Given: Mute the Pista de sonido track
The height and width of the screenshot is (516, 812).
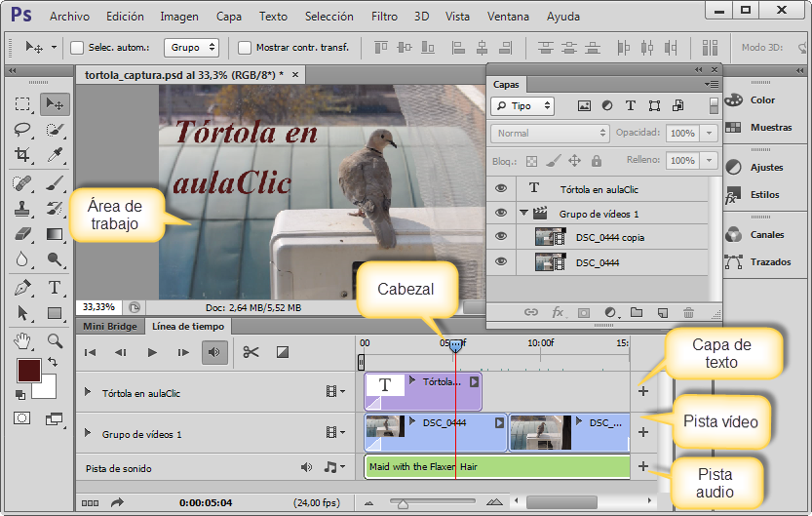Looking at the screenshot, I should (306, 467).
